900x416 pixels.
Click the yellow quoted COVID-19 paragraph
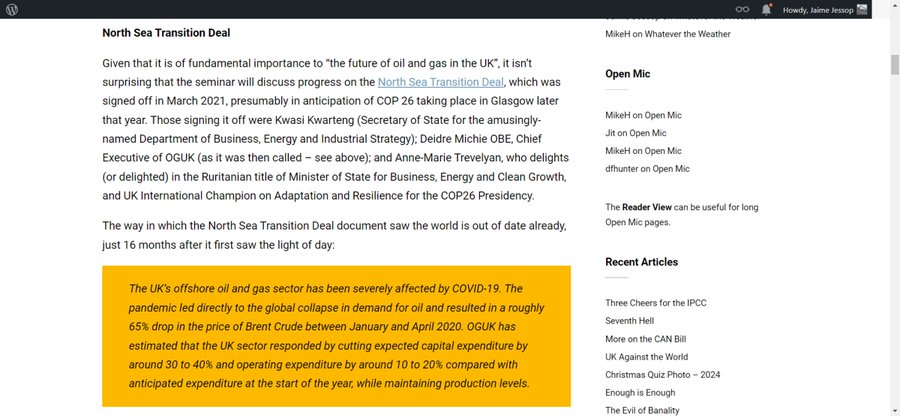coord(336,336)
